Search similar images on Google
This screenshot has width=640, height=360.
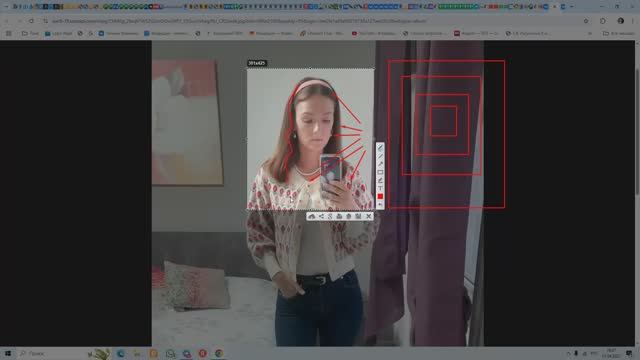click(x=330, y=216)
